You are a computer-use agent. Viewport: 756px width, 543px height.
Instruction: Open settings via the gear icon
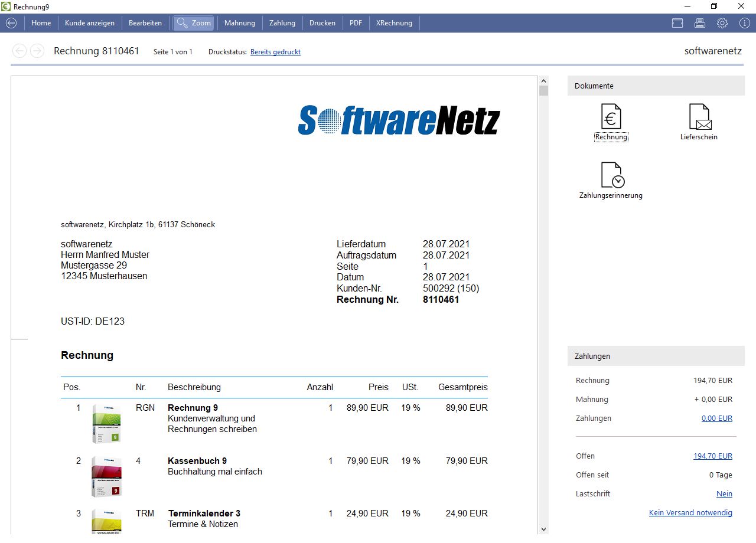click(x=722, y=22)
